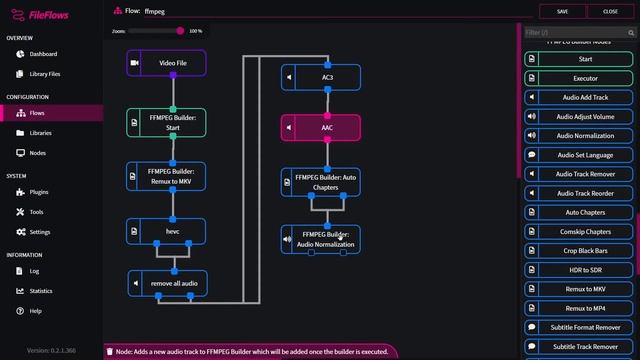Click the Plugins puzzle piece icon
Screen dimensions: 640x360
[20, 192]
